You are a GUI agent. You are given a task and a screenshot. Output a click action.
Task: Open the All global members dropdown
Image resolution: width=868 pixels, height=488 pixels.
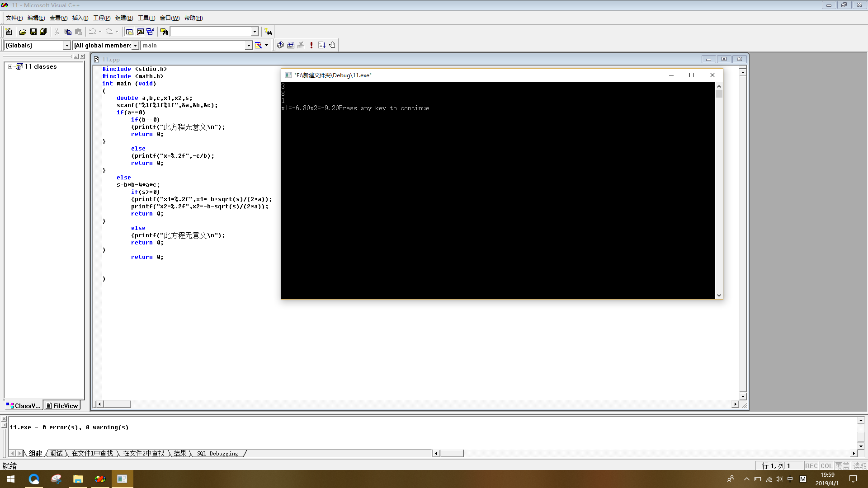click(135, 45)
